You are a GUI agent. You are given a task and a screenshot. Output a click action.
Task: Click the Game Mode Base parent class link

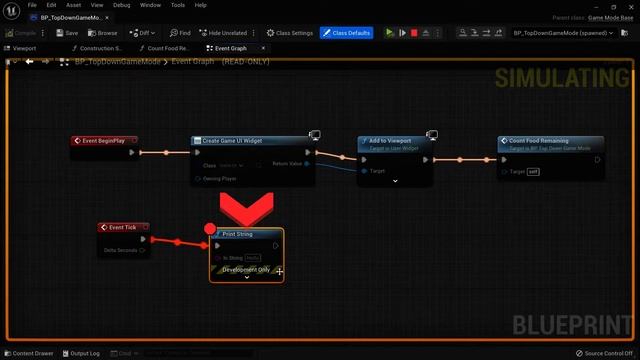click(611, 18)
